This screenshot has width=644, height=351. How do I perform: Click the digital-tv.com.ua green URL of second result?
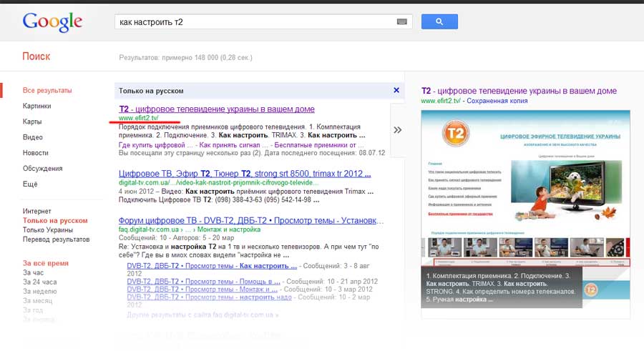tap(218, 183)
